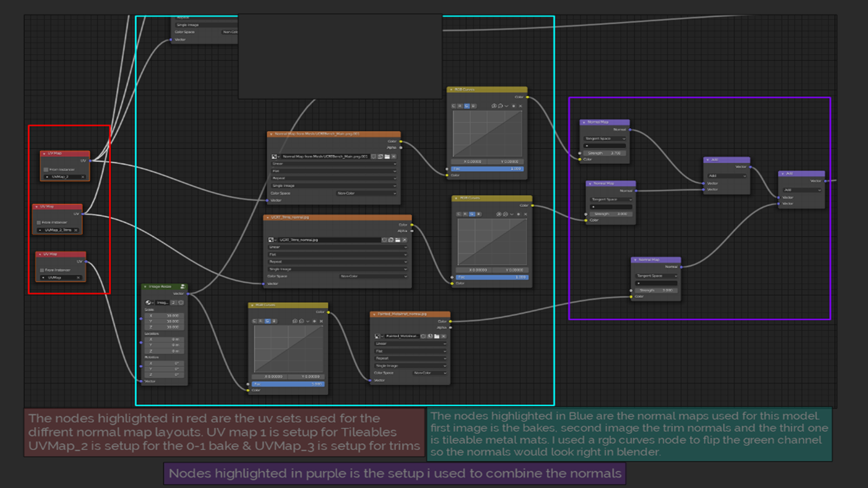The image size is (868, 488).
Task: Select the R channel in topmost RGB Curves node
Action: point(460,106)
